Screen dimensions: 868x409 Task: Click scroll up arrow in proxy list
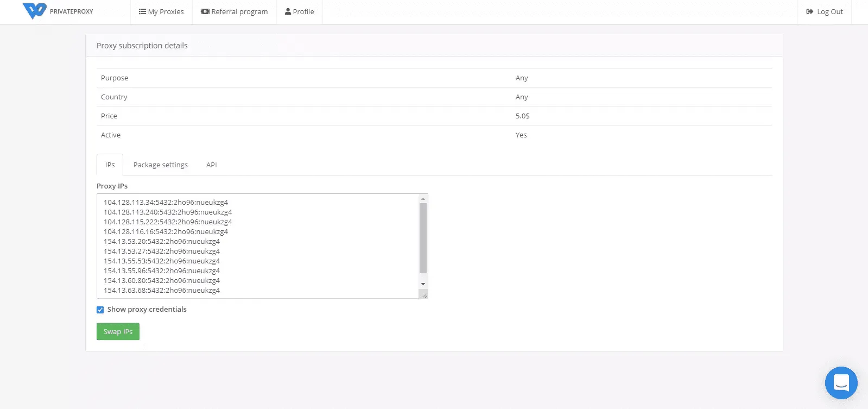(x=423, y=199)
